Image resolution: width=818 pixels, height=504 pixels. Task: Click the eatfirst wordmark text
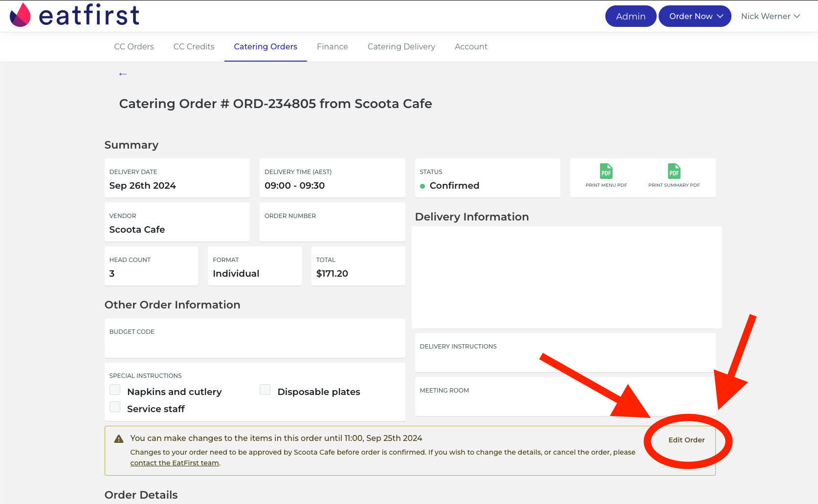(x=89, y=15)
